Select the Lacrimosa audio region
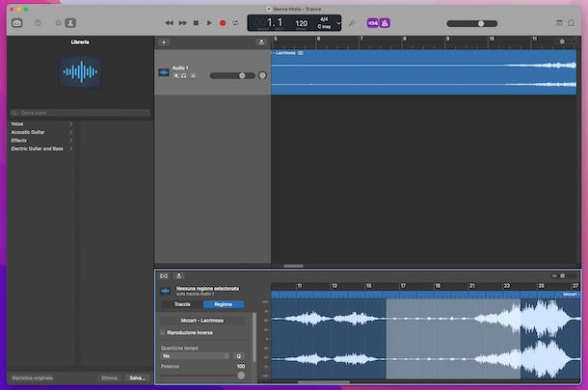Image resolution: width=588 pixels, height=390 pixels. coord(424,72)
